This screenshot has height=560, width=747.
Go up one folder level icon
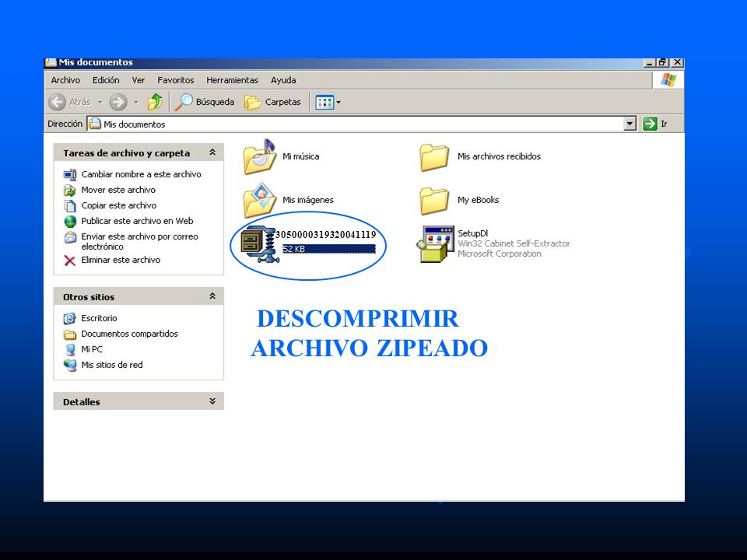point(155,102)
